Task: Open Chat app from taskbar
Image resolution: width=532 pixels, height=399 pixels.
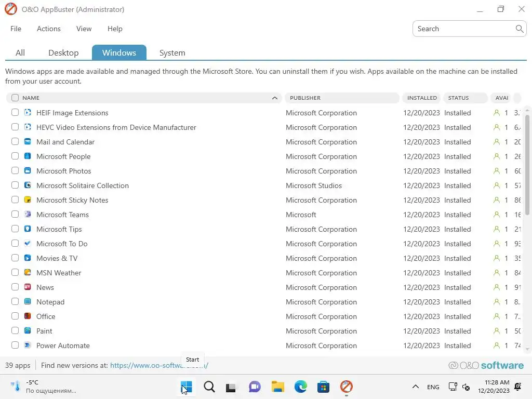Action: [x=255, y=387]
